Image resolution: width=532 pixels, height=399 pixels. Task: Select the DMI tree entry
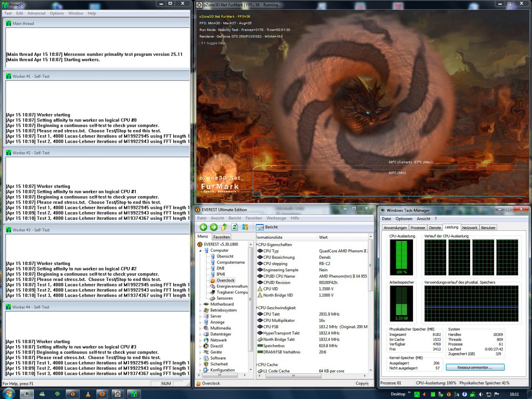click(x=220, y=268)
